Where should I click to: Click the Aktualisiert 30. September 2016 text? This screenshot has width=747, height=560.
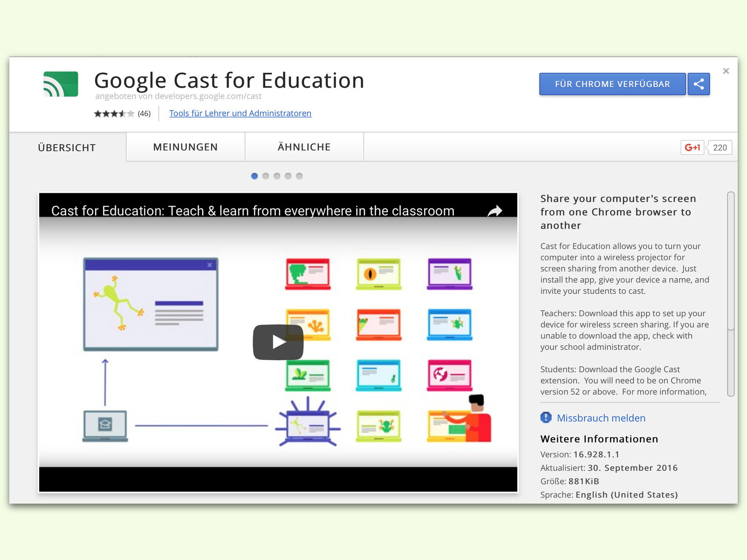[x=609, y=468]
